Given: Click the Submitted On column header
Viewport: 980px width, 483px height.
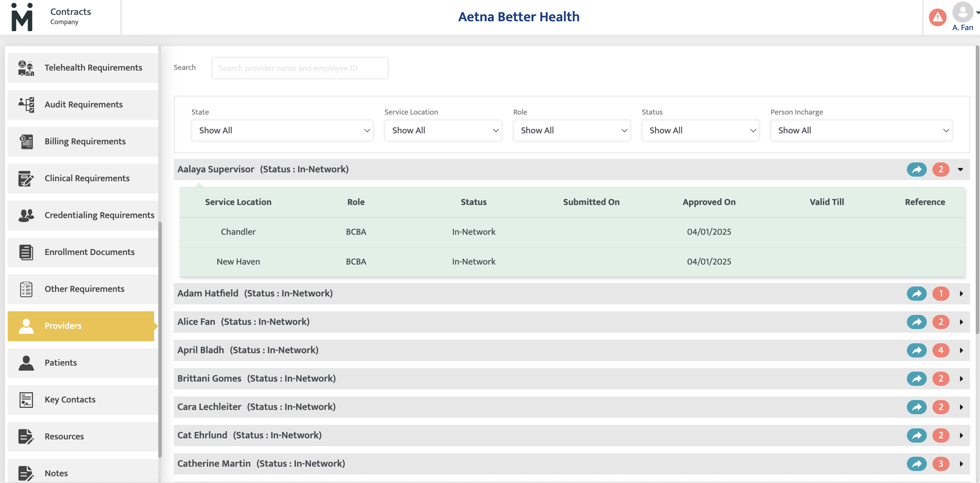Looking at the screenshot, I should (x=591, y=202).
